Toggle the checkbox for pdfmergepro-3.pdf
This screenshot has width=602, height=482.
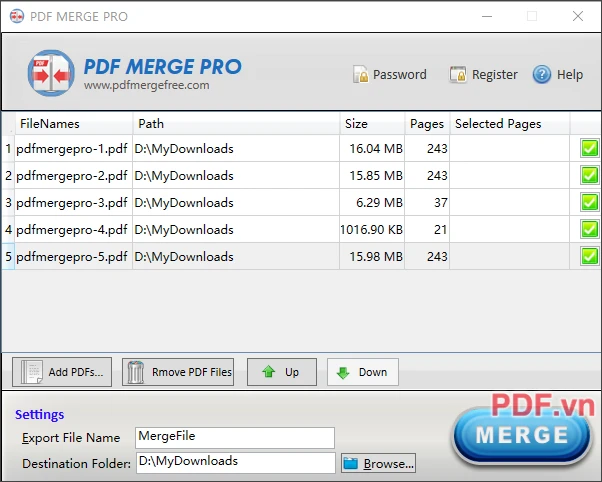(589, 202)
